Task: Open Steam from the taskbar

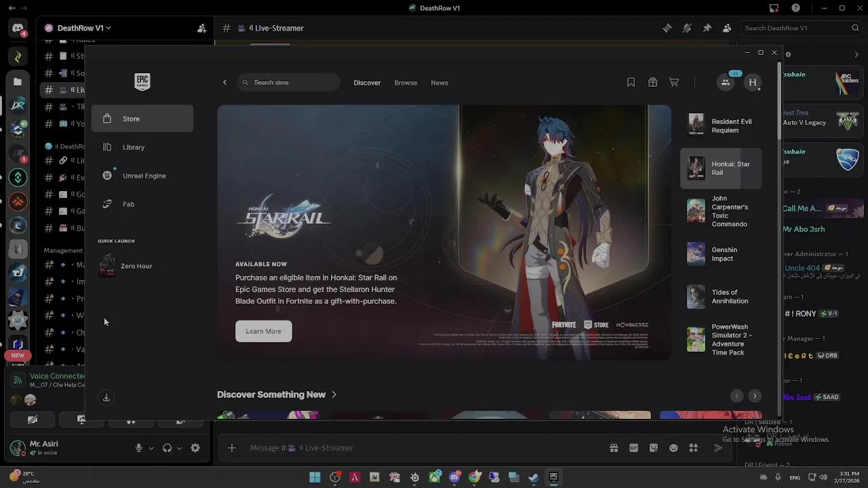Action: [534, 477]
